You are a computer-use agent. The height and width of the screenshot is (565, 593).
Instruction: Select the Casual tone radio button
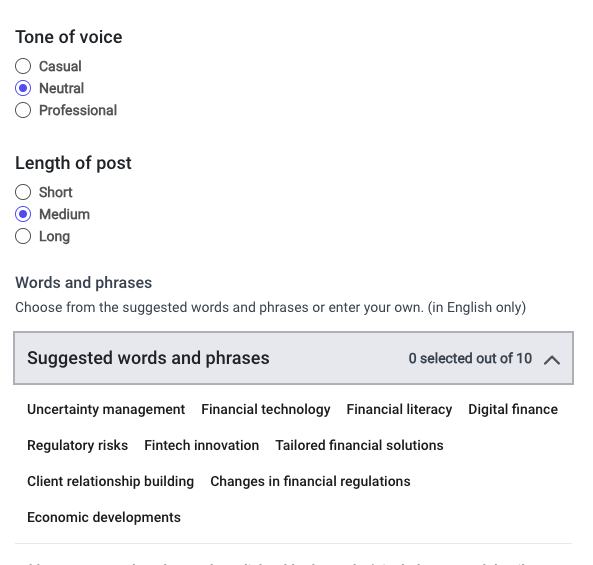click(23, 66)
